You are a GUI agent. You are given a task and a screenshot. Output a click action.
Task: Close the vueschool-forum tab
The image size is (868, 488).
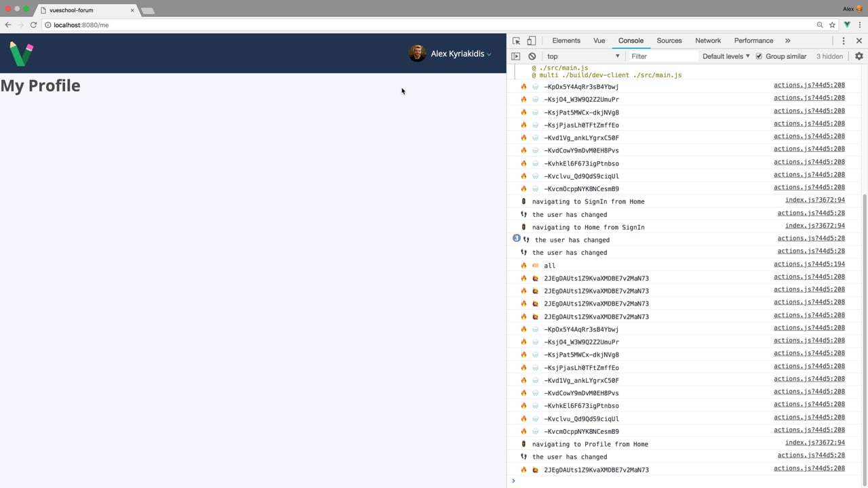[132, 10]
